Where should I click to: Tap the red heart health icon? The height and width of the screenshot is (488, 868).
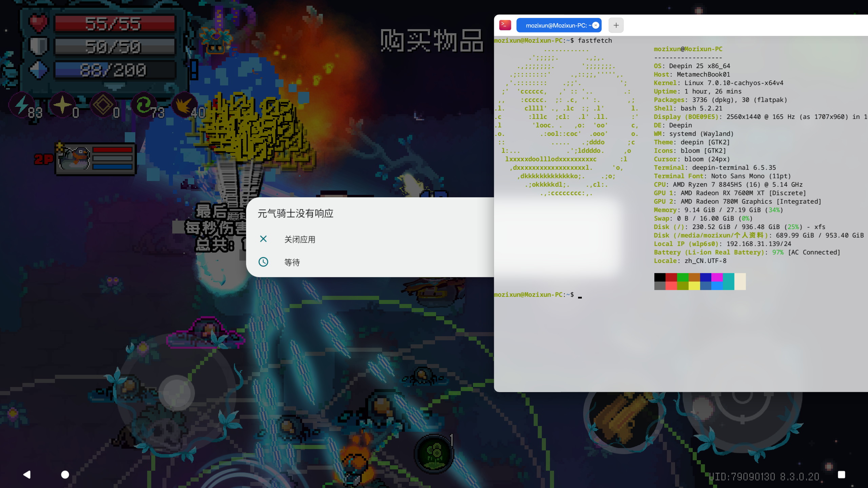pos(38,23)
